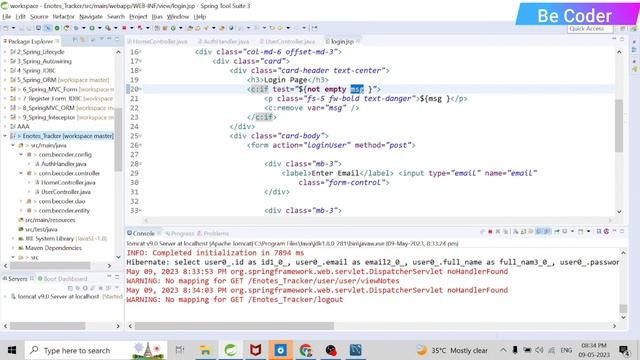The image size is (640, 360).
Task: Switch to Boot Dashboard tab
Action: [x=62, y=279]
